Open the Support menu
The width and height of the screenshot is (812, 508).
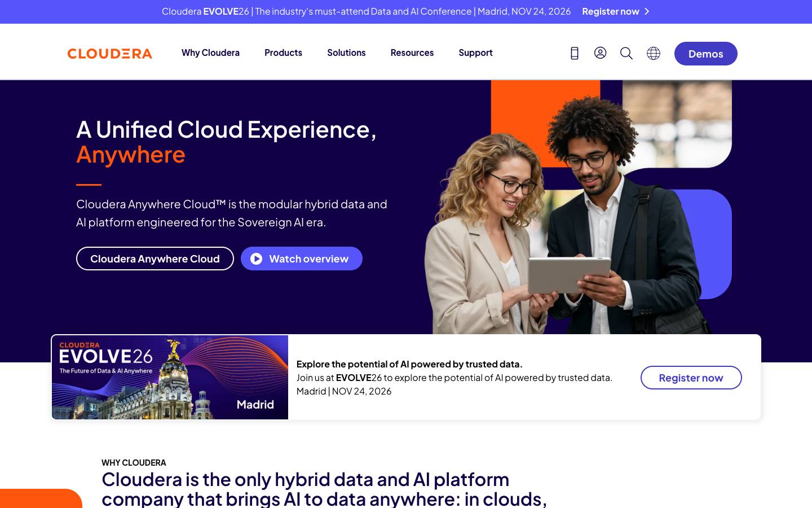[475, 52]
